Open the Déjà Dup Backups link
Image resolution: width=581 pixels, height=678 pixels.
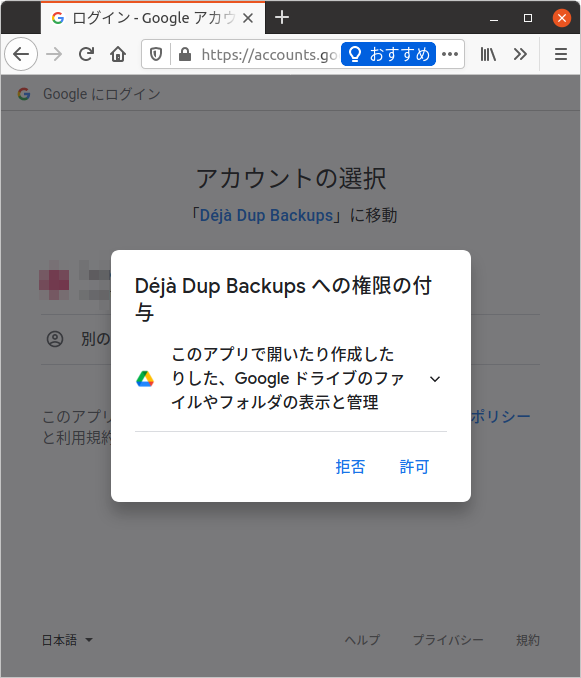(266, 215)
